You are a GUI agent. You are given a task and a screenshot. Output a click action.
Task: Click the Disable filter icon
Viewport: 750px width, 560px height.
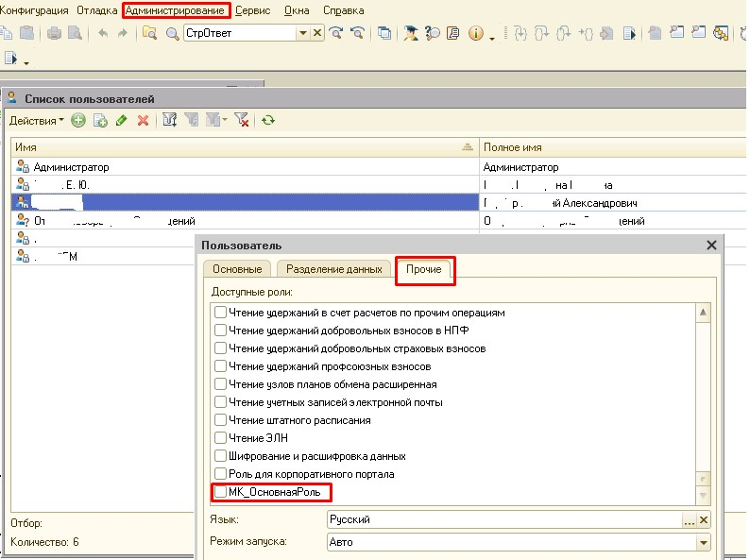tap(241, 121)
